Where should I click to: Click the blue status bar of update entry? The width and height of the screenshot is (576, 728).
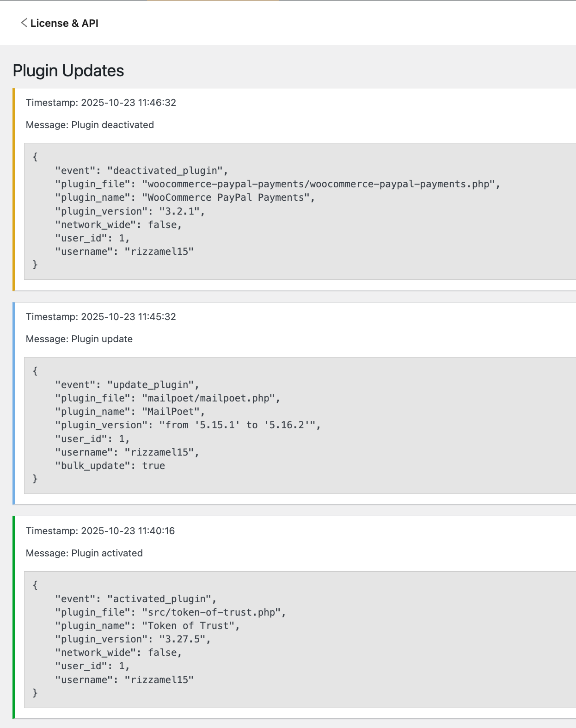pos(14,403)
